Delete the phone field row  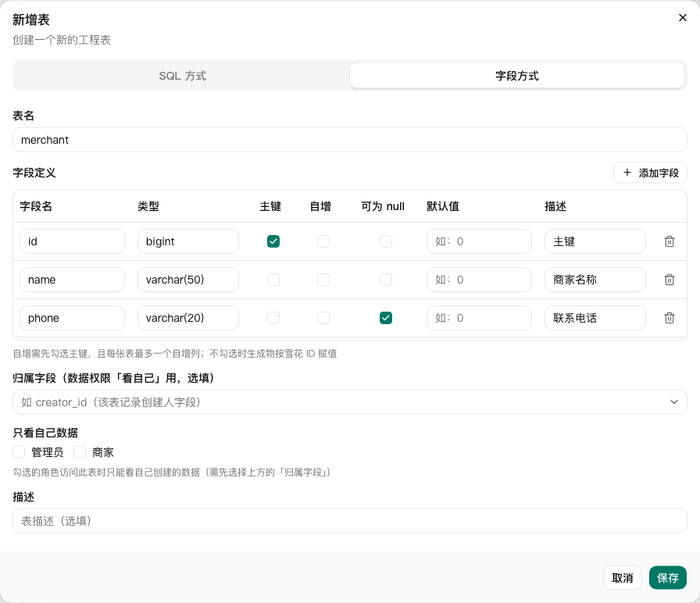(x=670, y=318)
